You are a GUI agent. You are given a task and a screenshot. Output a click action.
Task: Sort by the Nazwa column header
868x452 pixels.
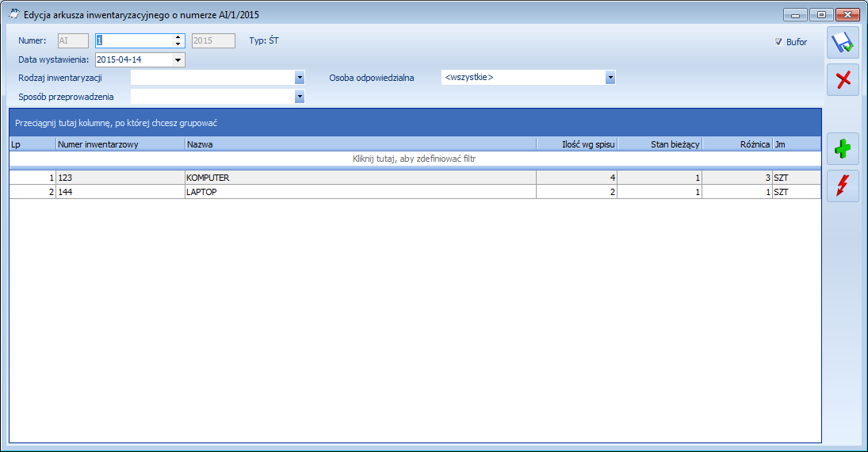(361, 144)
